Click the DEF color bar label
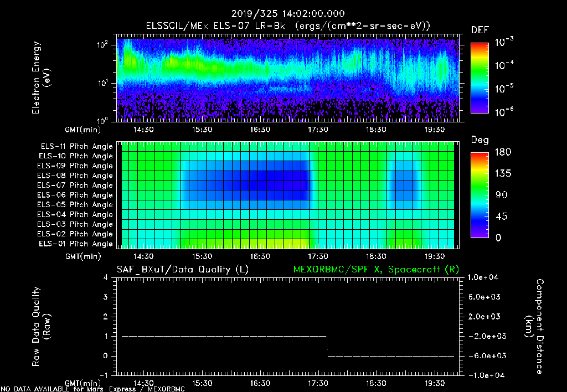Image resolution: width=567 pixels, height=392 pixels. pyautogui.click(x=480, y=30)
